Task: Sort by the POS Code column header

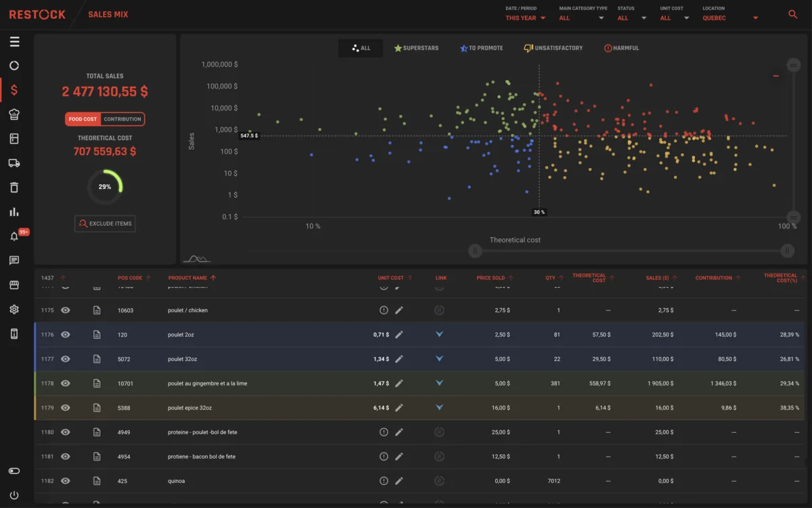Action: [134, 278]
